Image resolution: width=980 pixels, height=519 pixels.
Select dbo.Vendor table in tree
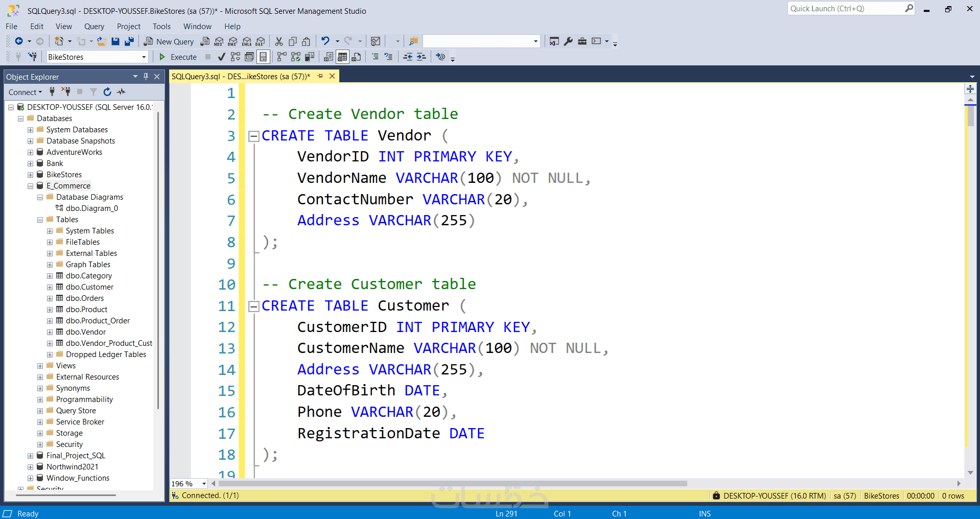85,332
